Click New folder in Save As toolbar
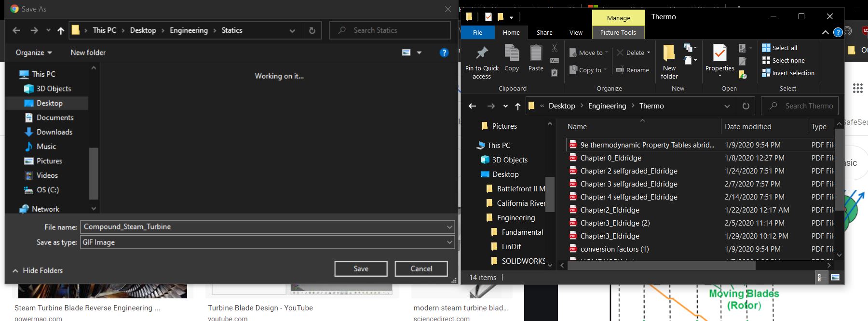The width and height of the screenshot is (868, 321). click(88, 53)
